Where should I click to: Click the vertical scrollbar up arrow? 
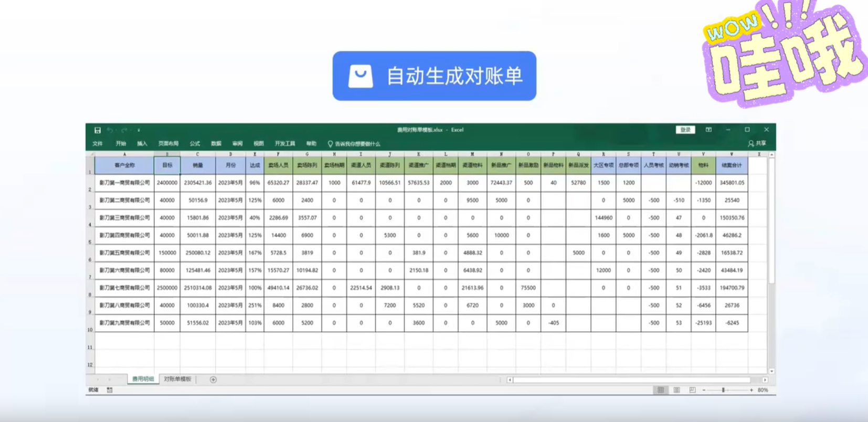coord(771,155)
